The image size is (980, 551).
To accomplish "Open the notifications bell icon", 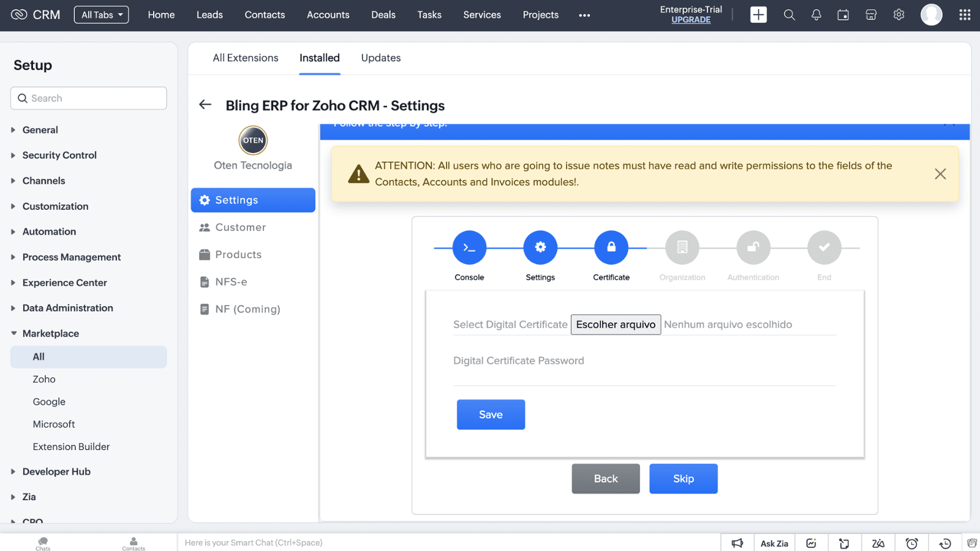I will tap(816, 15).
